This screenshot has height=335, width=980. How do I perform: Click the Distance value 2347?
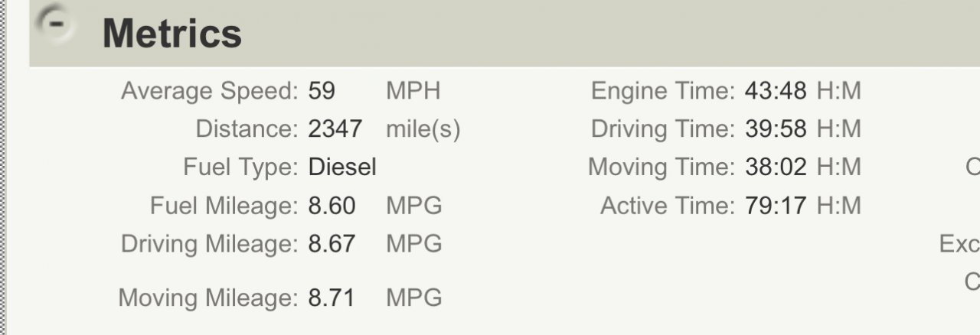[335, 129]
